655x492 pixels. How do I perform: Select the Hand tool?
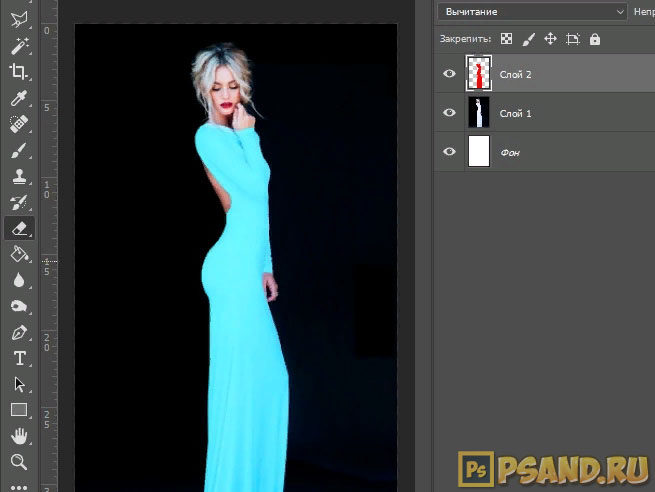click(19, 436)
